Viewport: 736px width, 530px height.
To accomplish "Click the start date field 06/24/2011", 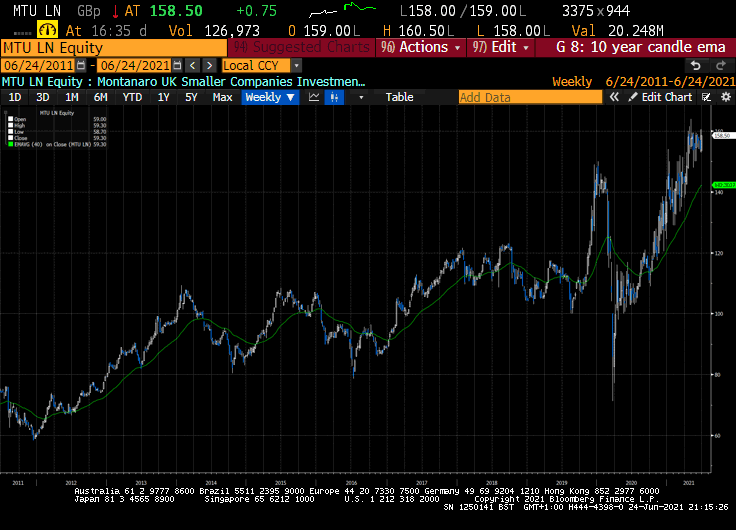I will point(38,65).
